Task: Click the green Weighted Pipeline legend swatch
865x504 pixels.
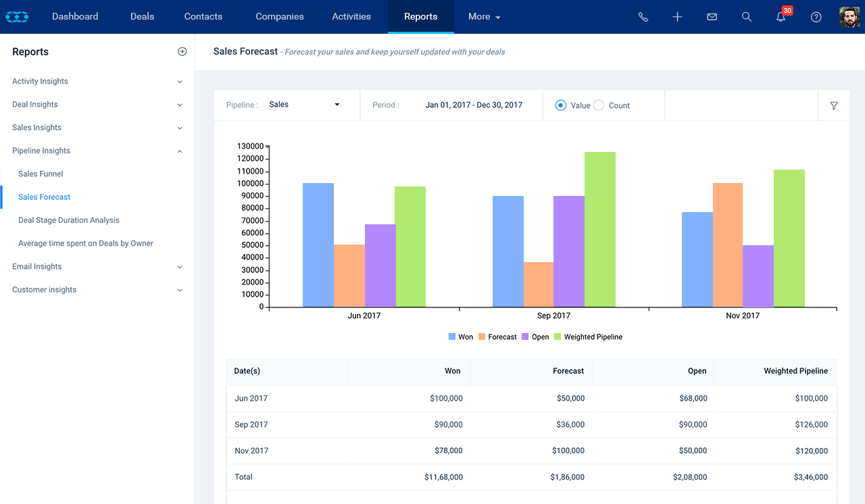Action: 558,336
